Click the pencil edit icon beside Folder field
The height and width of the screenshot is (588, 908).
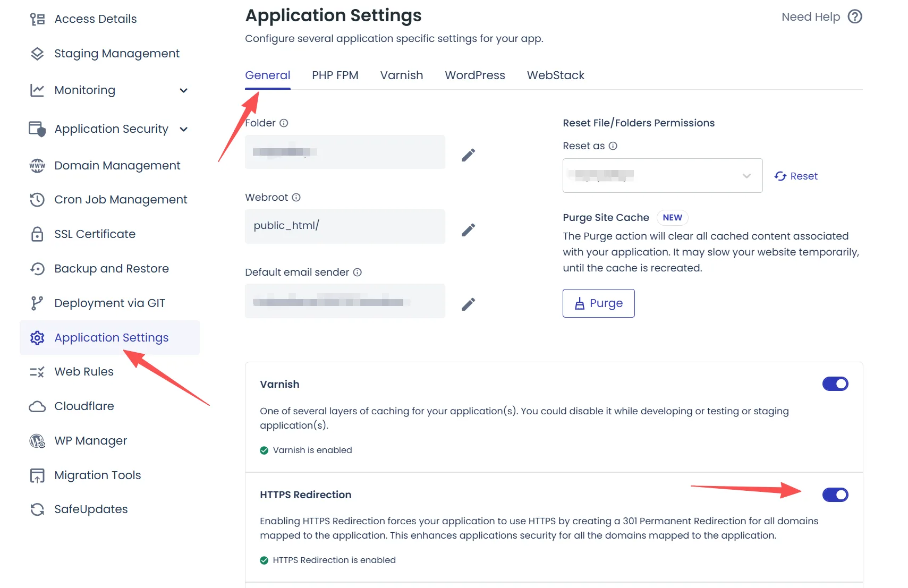[x=468, y=155]
